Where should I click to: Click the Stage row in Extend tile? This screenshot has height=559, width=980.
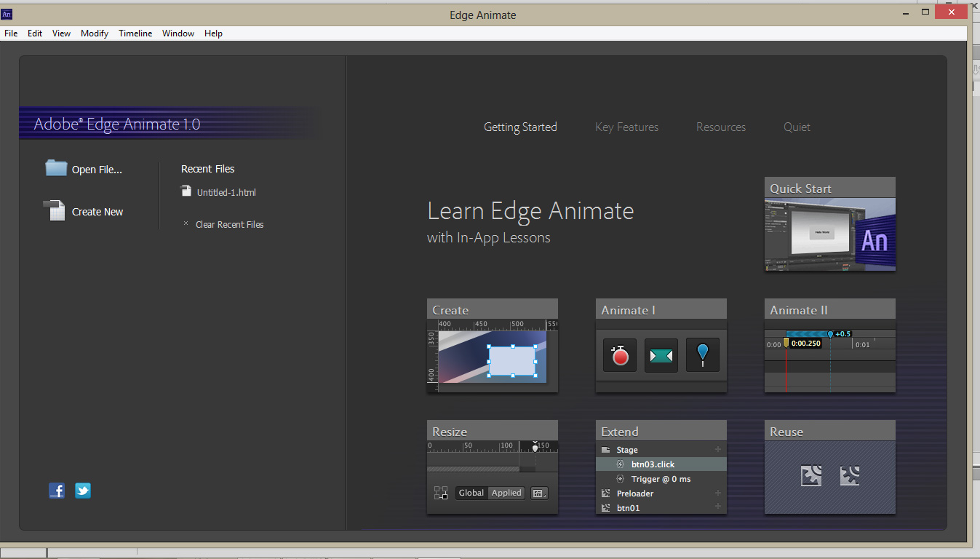(661, 450)
